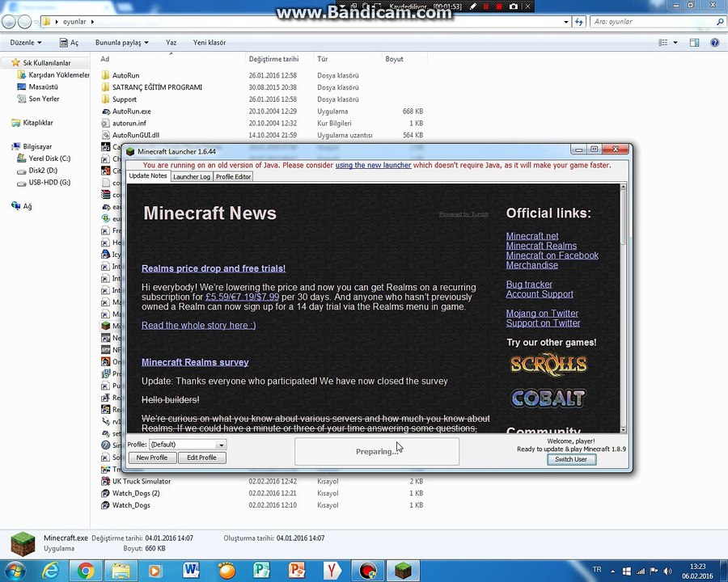The height and width of the screenshot is (582, 728).
Task: Select the AutoRun.exe file icon
Action: [x=106, y=112]
